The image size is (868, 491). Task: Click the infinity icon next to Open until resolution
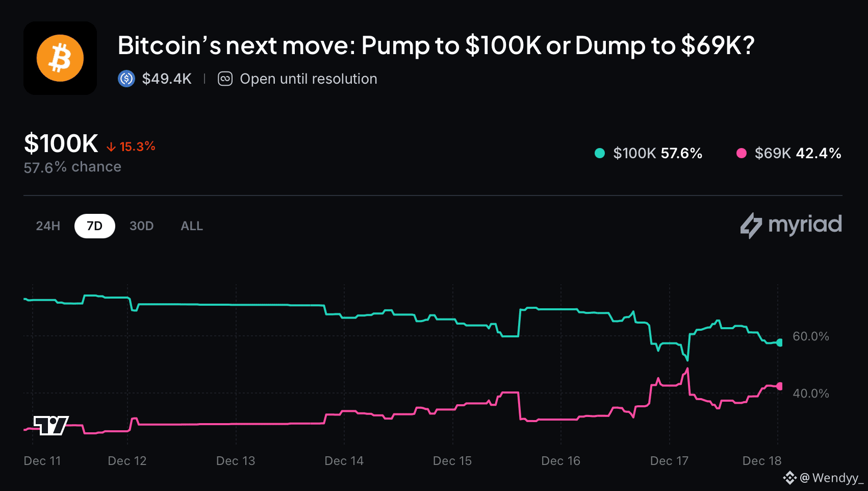pos(225,79)
